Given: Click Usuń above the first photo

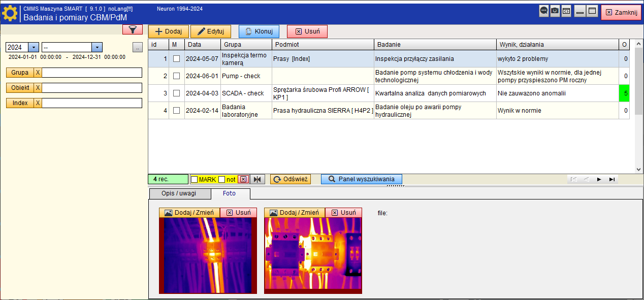Looking at the screenshot, I should point(239,213).
